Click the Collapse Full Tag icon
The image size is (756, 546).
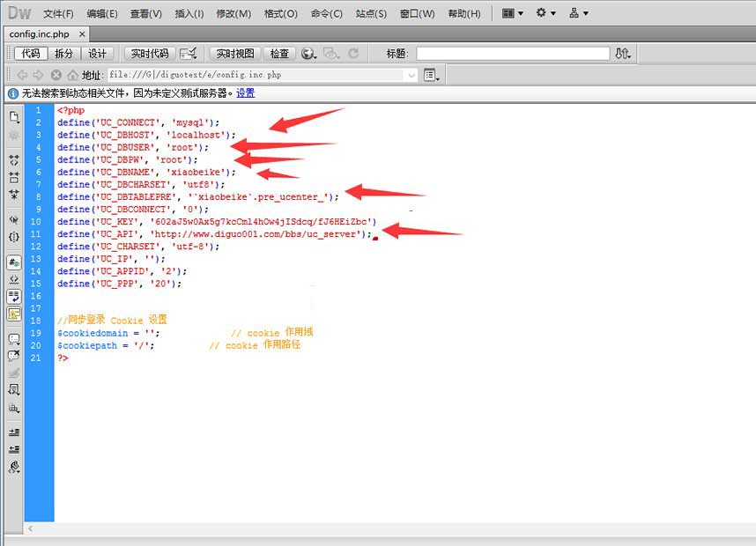click(14, 160)
